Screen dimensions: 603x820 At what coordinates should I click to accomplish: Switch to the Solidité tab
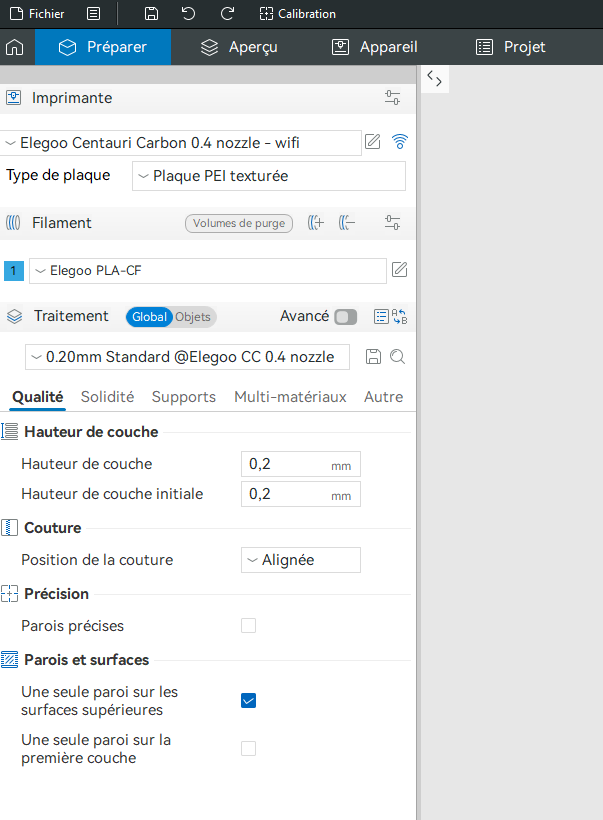point(107,397)
